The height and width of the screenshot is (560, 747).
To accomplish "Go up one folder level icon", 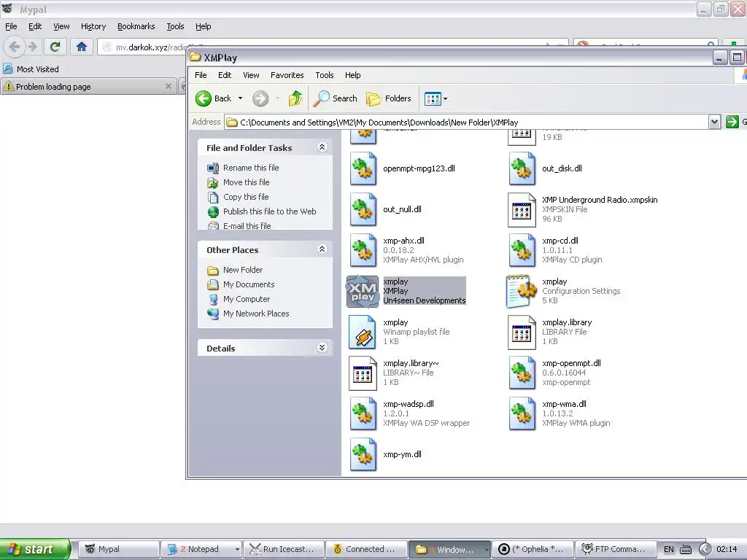I will [x=295, y=98].
